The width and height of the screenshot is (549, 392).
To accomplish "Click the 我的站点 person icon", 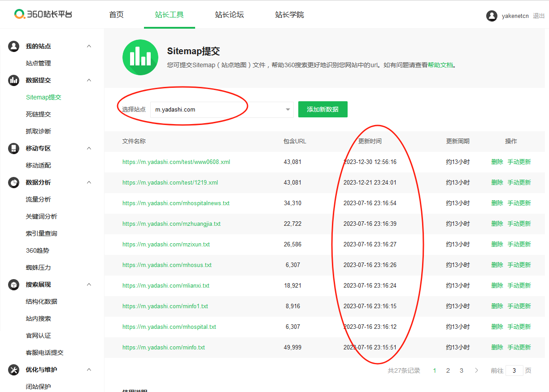I will pos(13,46).
